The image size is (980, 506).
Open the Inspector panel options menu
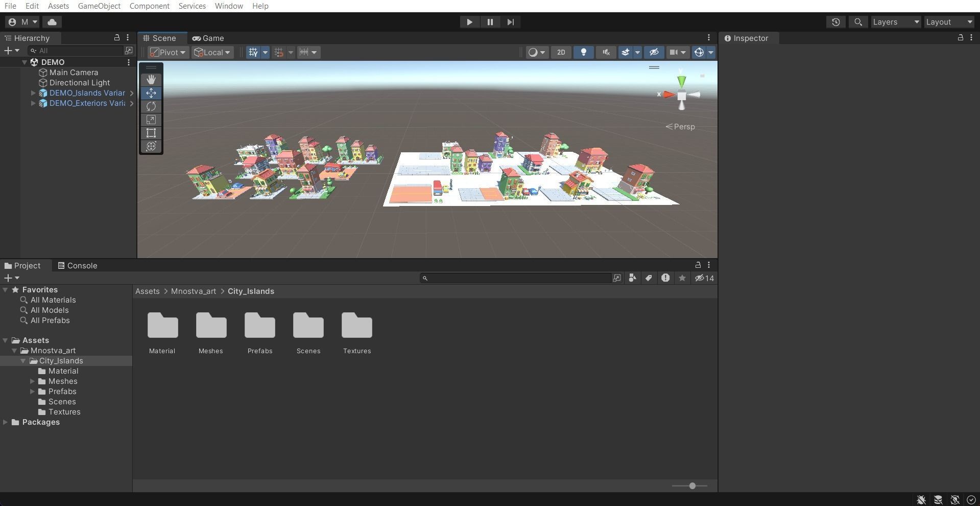click(x=971, y=38)
